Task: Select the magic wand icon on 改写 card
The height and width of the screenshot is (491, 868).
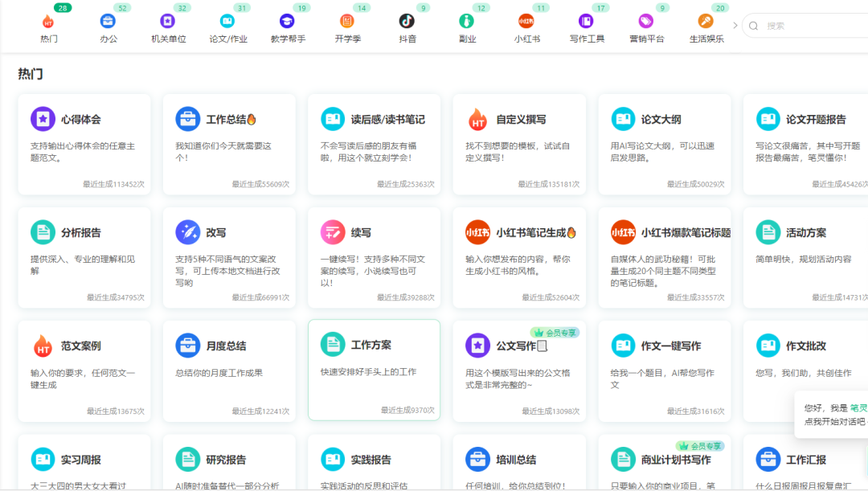Action: pyautogui.click(x=187, y=232)
